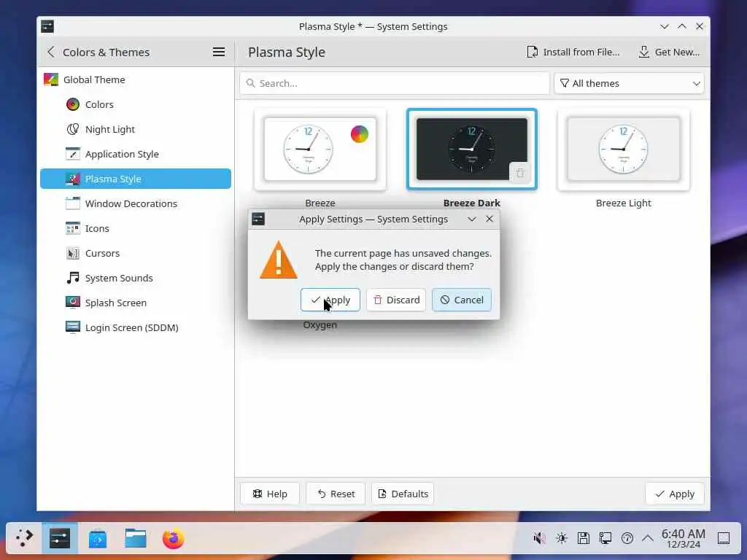747x560 pixels.
Task: Click the Help button
Action: point(270,494)
